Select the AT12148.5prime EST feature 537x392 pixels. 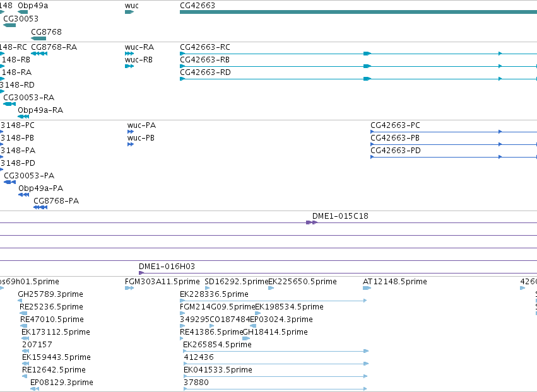367,288
